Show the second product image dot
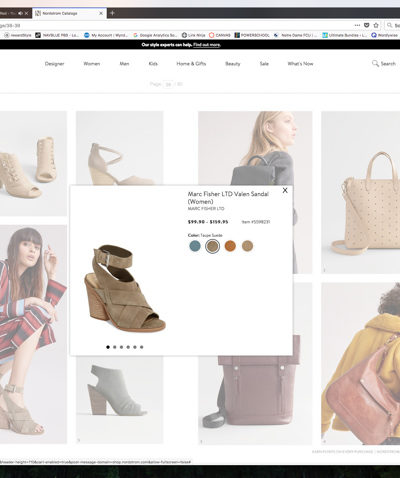The width and height of the screenshot is (400, 478). point(115,347)
